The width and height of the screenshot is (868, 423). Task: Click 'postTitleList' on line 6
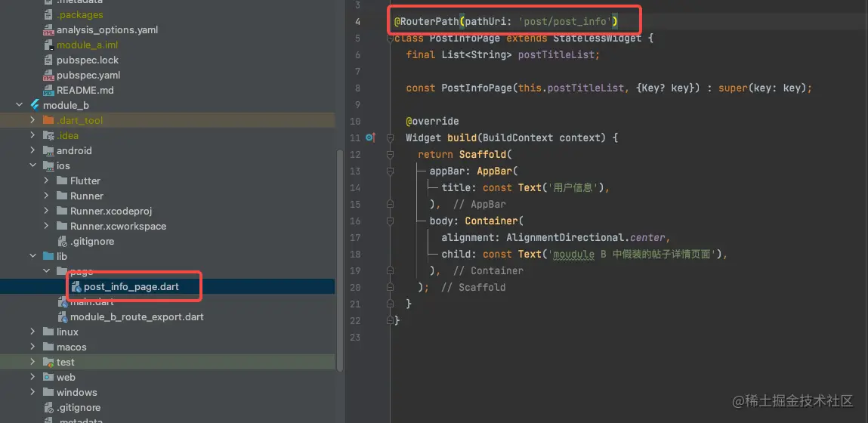pyautogui.click(x=556, y=55)
